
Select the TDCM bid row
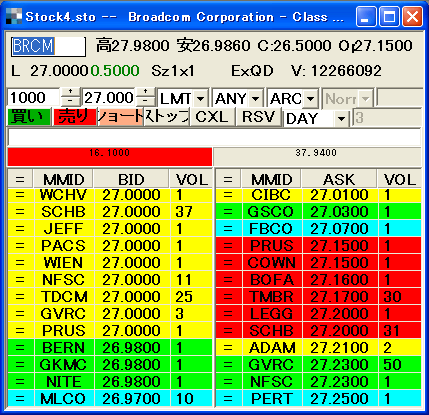[x=110, y=296]
